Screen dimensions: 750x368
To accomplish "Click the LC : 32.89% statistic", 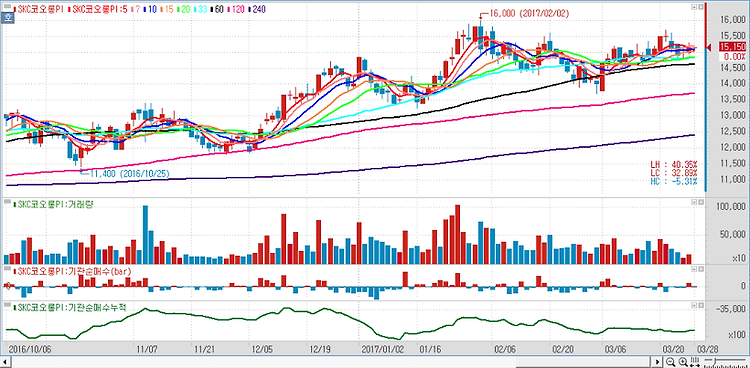I will pos(673,172).
